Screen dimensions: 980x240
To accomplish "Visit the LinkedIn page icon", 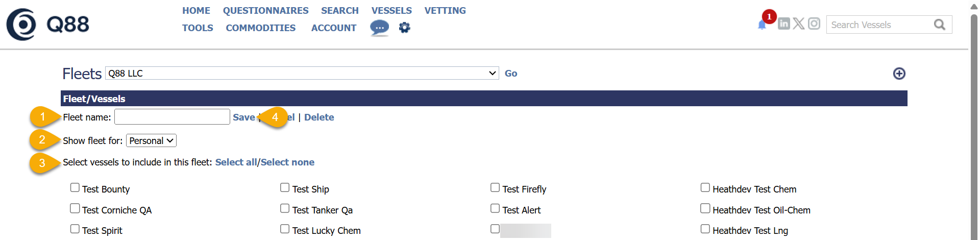I will [784, 23].
